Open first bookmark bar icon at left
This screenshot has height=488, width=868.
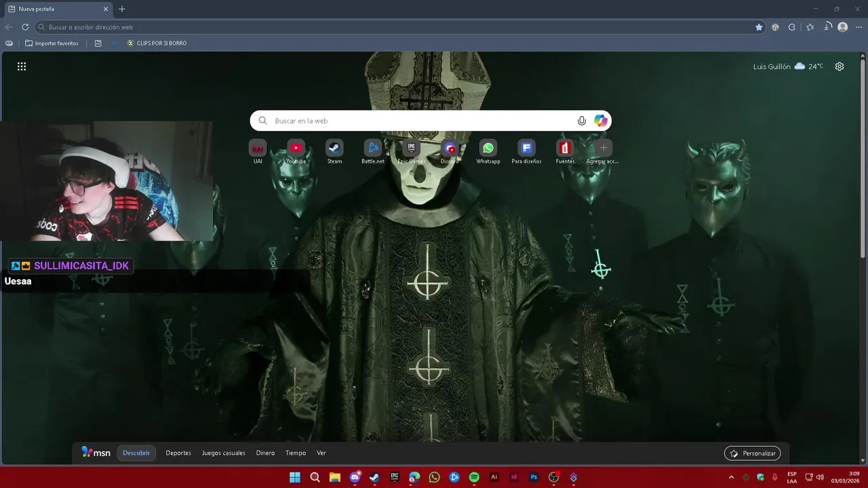tap(9, 43)
